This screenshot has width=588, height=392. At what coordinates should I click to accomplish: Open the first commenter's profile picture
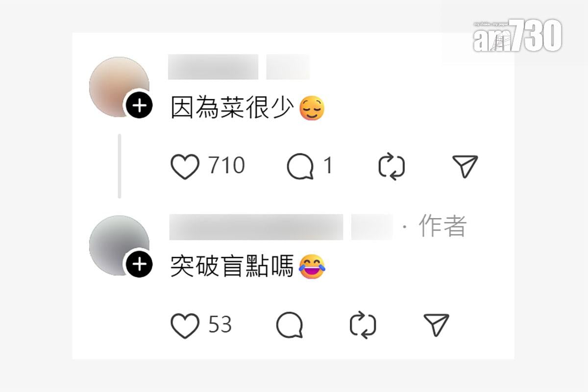(x=119, y=87)
